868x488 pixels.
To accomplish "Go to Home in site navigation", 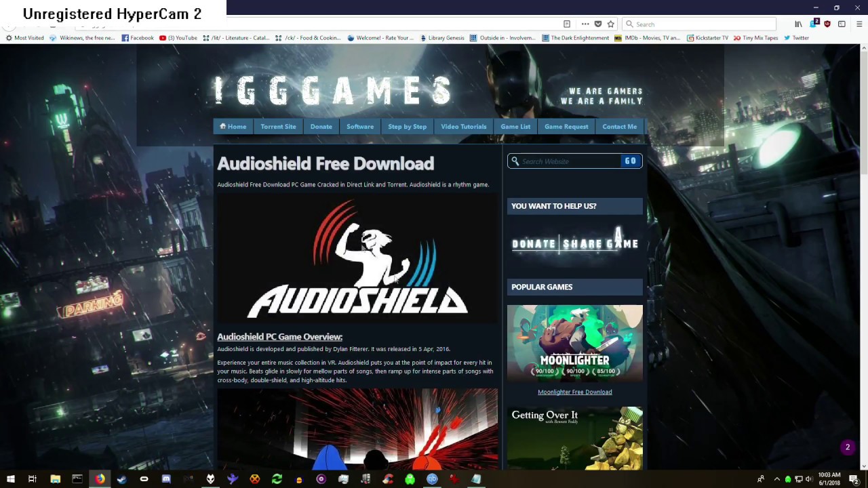I will (233, 127).
